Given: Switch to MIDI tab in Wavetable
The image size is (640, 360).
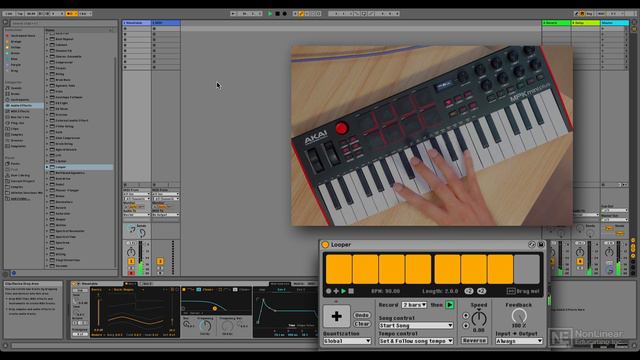Looking at the screenshot, I should 311,284.
